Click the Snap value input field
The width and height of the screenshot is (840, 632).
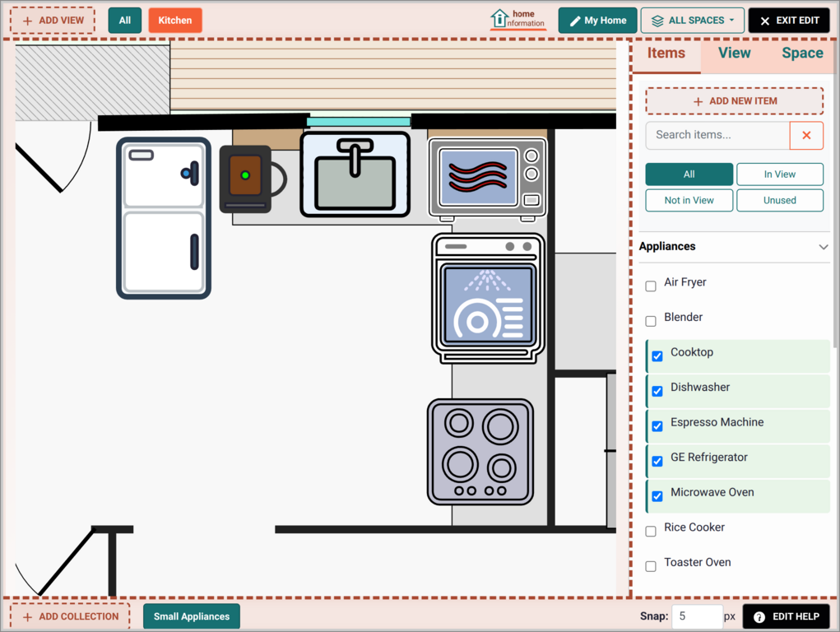coord(697,616)
